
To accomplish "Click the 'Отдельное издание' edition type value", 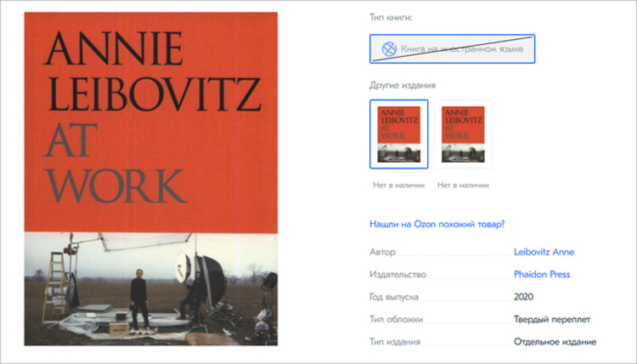I will pos(555,342).
